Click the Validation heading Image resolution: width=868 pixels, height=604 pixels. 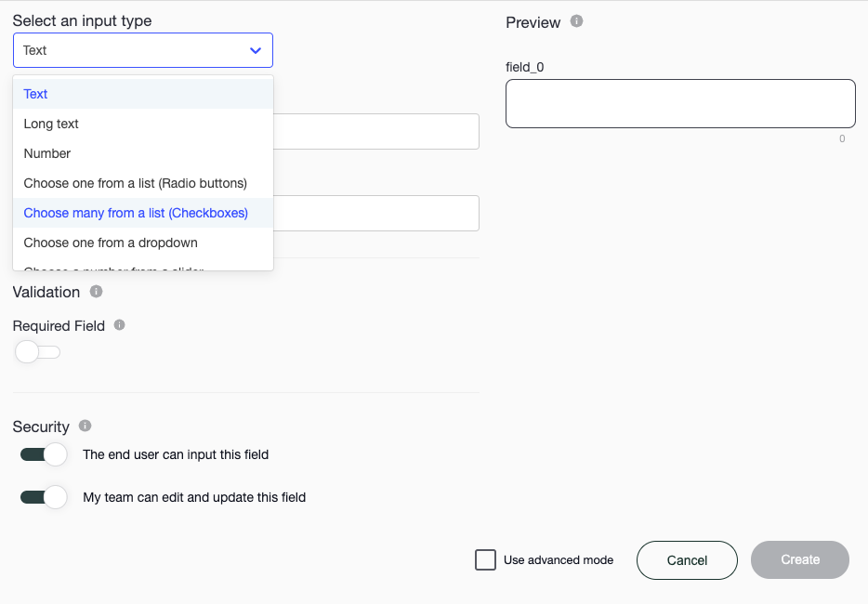pos(46,293)
